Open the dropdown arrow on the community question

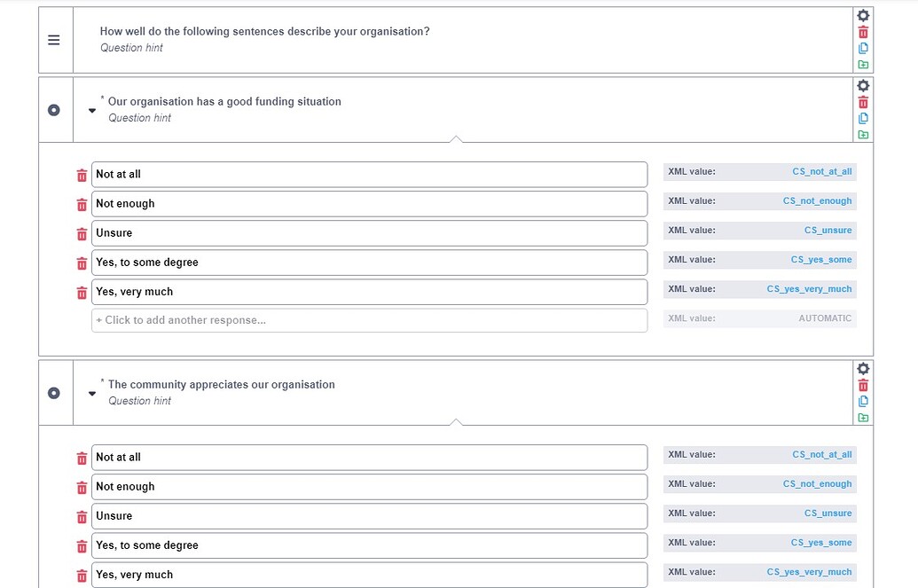point(91,393)
